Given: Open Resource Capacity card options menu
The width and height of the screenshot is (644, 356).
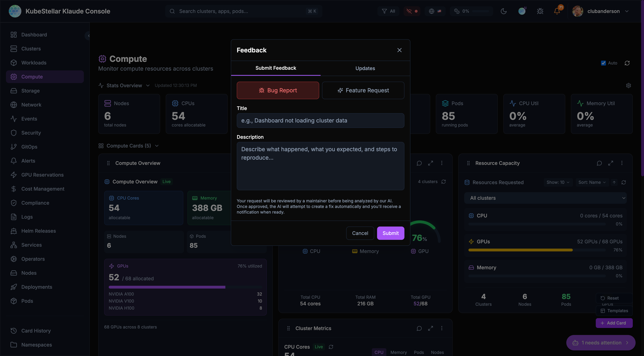Looking at the screenshot, I should pos(622,163).
